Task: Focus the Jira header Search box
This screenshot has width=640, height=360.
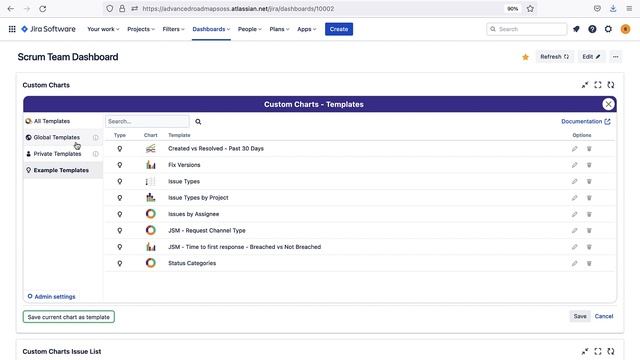Action: click(x=527, y=29)
